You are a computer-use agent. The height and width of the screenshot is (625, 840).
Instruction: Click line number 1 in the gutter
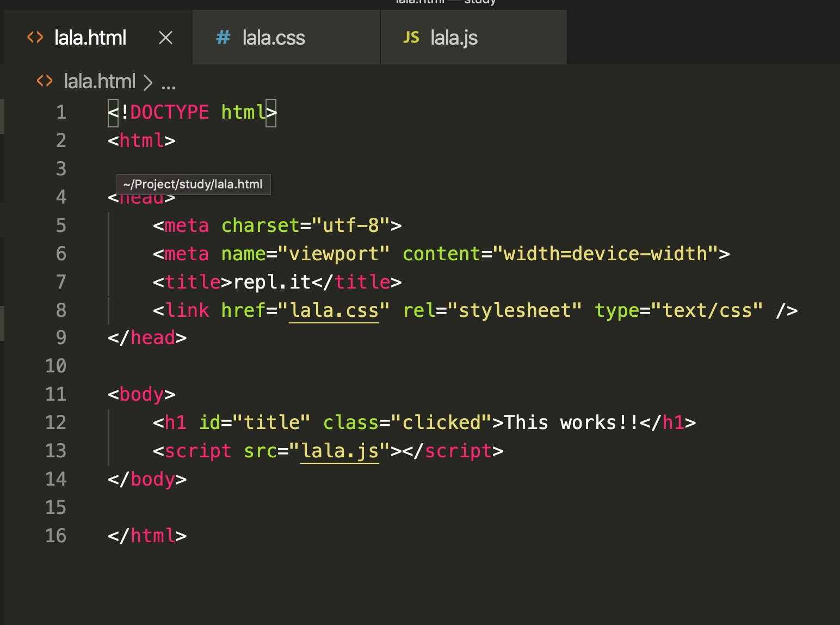(x=61, y=112)
